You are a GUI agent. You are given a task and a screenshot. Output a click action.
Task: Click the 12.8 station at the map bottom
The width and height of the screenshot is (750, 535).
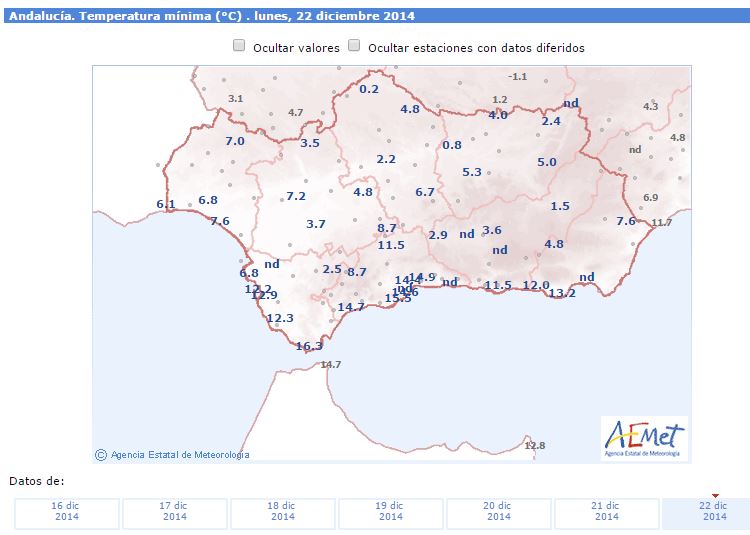point(535,445)
